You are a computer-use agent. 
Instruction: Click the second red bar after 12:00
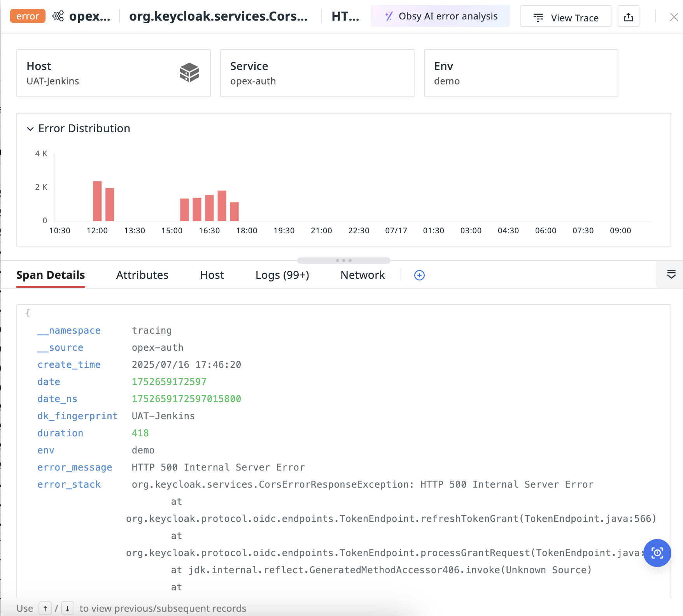click(x=110, y=205)
